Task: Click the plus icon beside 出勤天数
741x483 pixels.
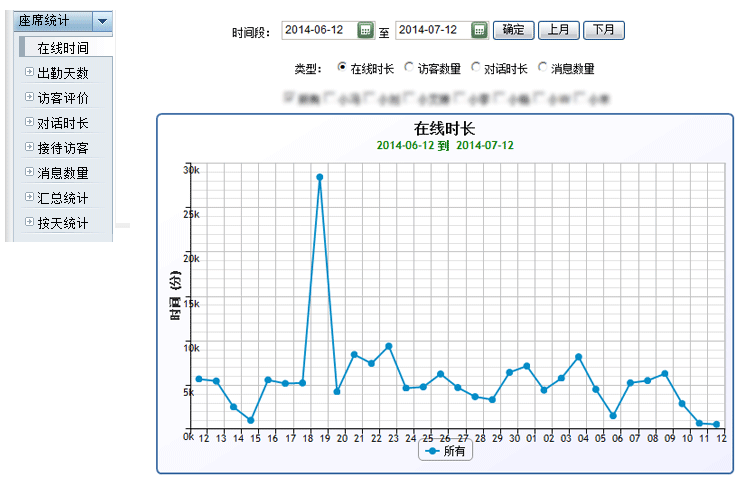Action: [29, 72]
